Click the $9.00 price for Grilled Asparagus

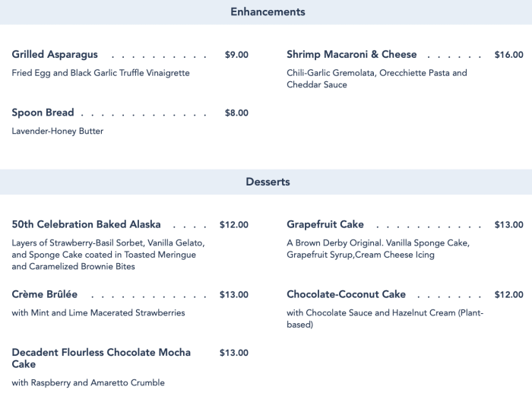pos(236,55)
